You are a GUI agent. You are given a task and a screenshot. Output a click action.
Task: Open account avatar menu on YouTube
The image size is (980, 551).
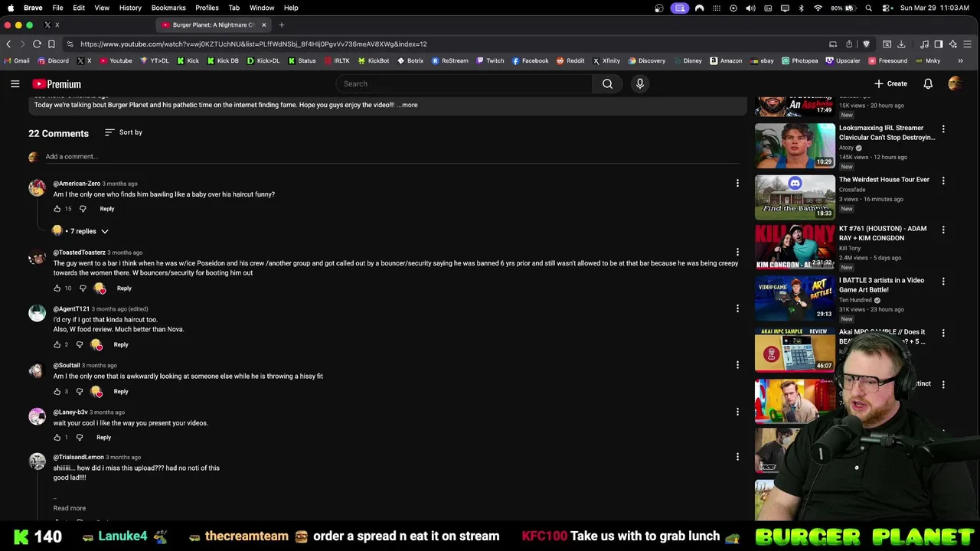955,83
